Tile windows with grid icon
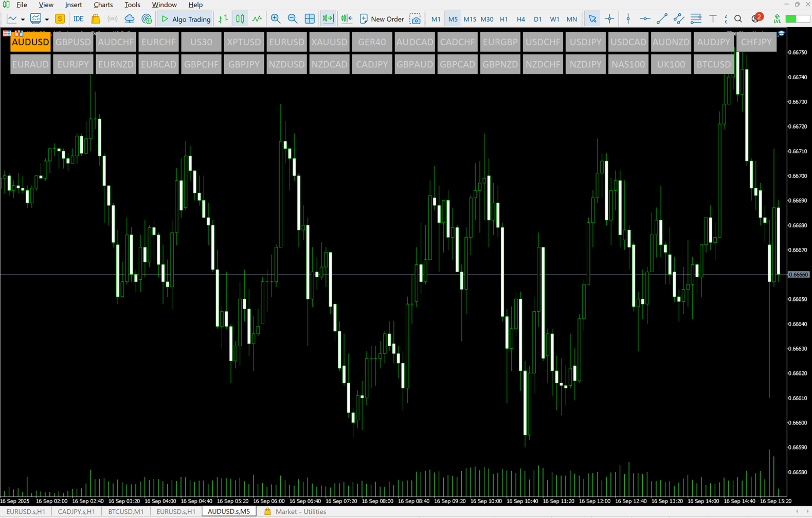The height and width of the screenshot is (518, 812). [310, 19]
